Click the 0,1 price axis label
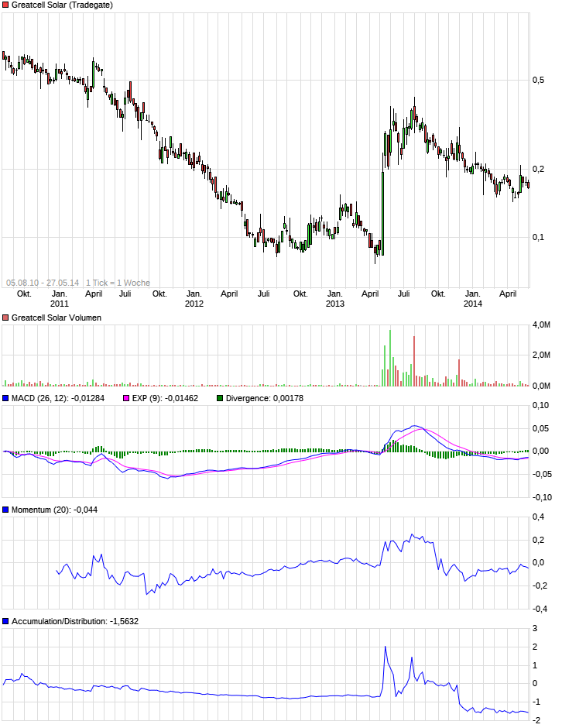The width and height of the screenshot is (562, 728). [x=538, y=237]
